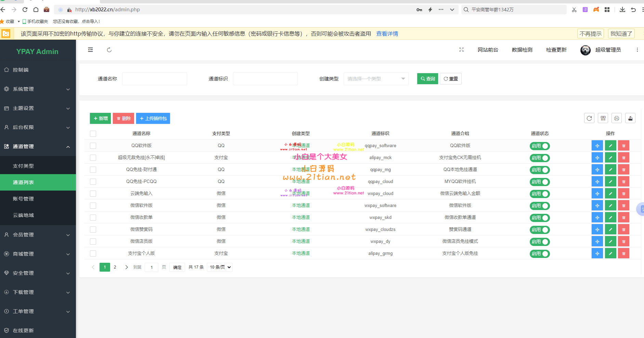Viewport: 644px width, 338px height.
Task: Delete 微信店员版 with the red trash icon
Action: (623, 241)
